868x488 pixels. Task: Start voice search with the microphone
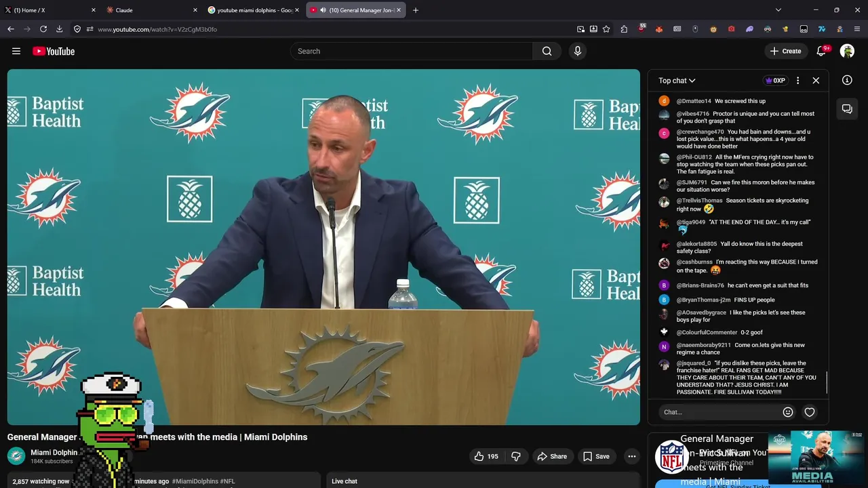(578, 51)
